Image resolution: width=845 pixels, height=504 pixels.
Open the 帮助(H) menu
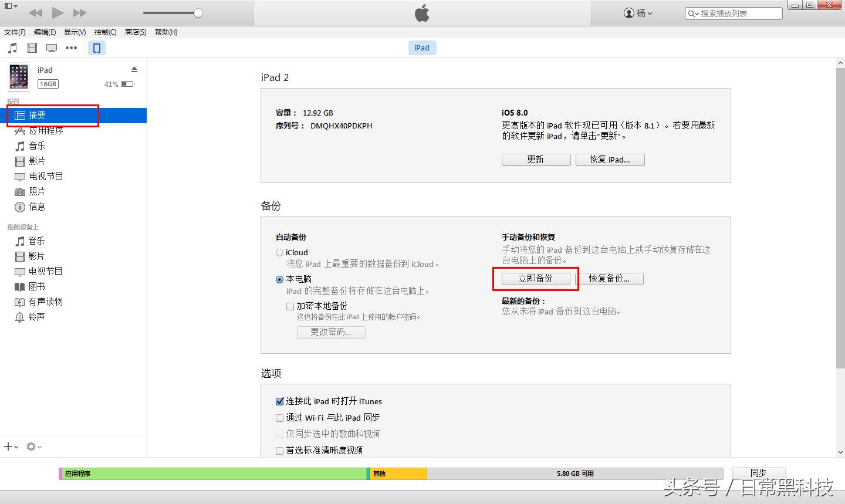tap(166, 32)
